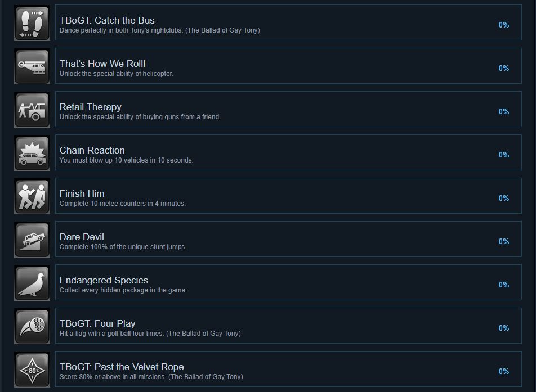Click the Dare Devil achievement title

pyautogui.click(x=82, y=237)
